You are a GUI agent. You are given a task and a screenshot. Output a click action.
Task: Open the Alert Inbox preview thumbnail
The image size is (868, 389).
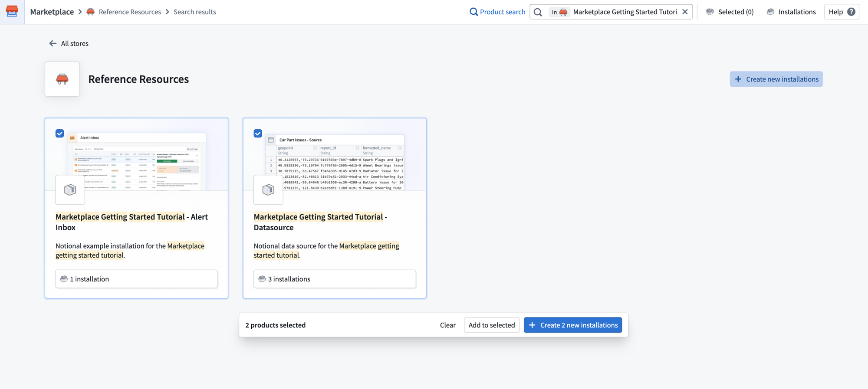(137, 161)
